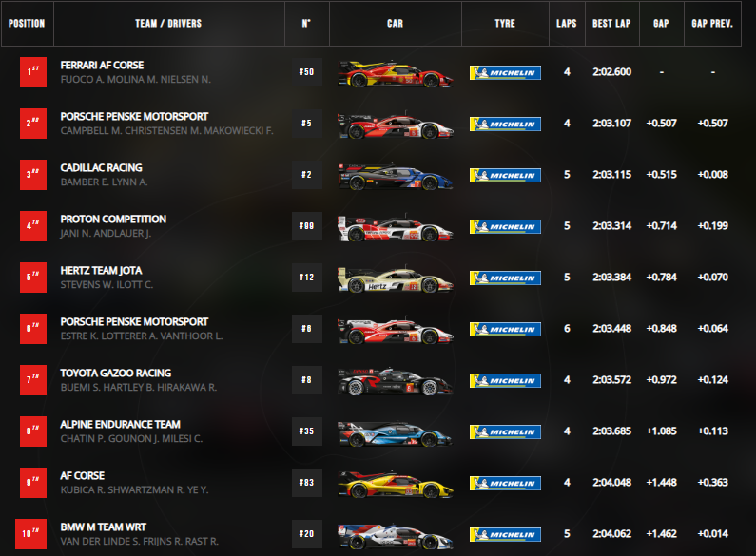756x556 pixels.
Task: Click Michelin tyre logo in Ferrari AF Corse row
Action: pyautogui.click(x=505, y=73)
